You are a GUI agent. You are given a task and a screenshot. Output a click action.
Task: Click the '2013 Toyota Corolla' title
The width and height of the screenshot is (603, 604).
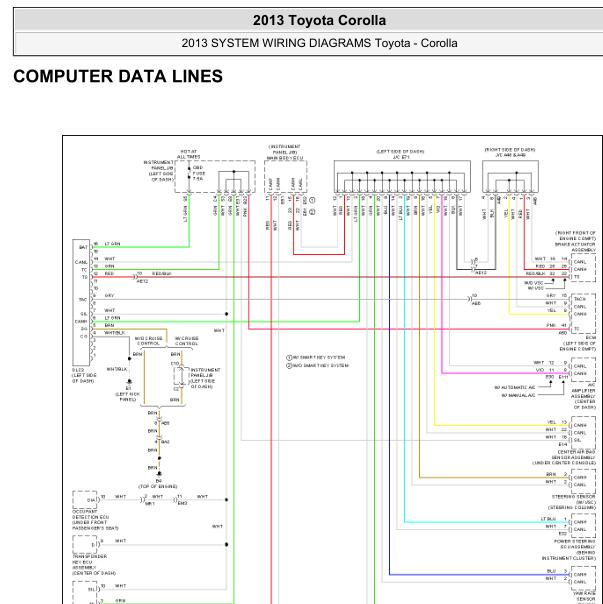319,20
